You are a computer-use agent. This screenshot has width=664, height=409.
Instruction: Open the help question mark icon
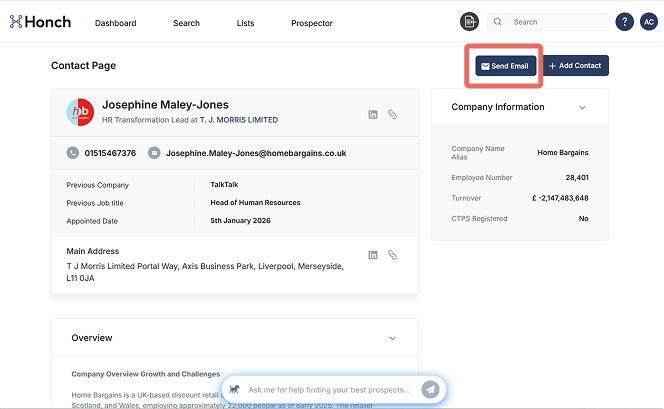click(624, 22)
